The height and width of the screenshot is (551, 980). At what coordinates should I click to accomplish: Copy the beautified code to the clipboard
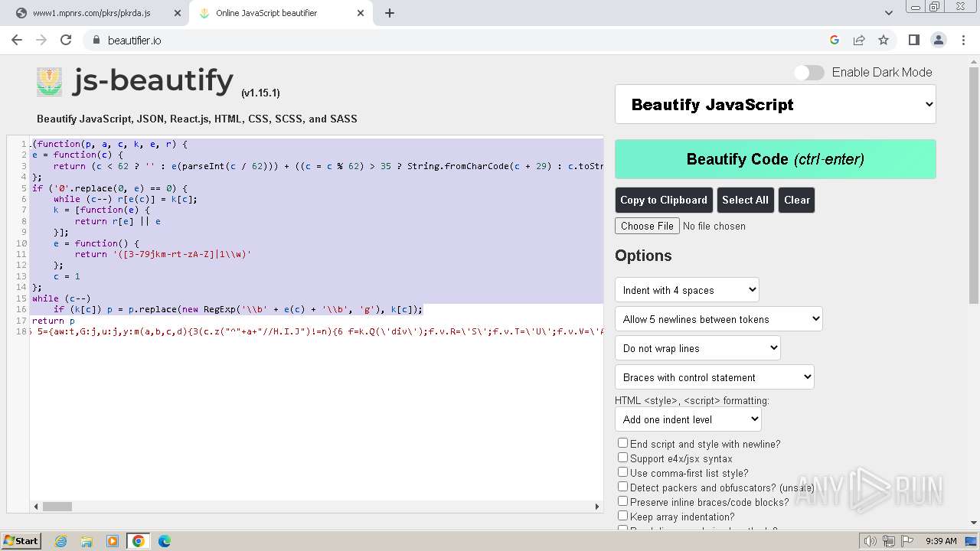point(664,200)
